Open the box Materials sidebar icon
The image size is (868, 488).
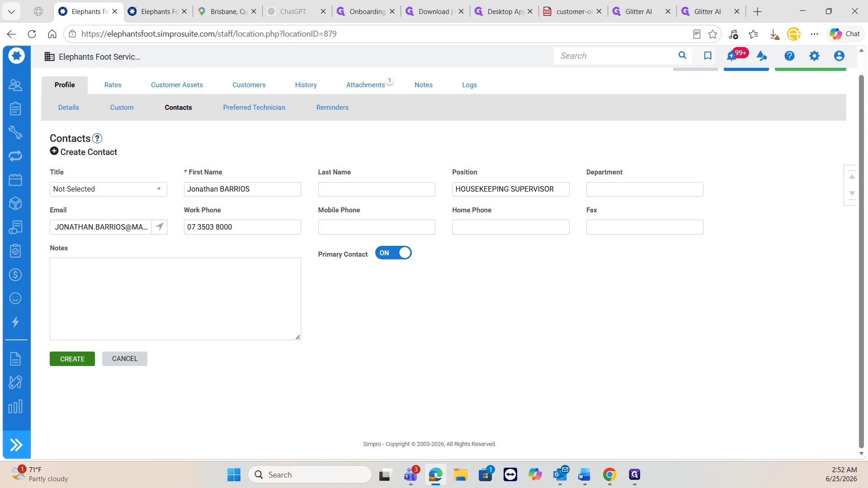pyautogui.click(x=15, y=203)
